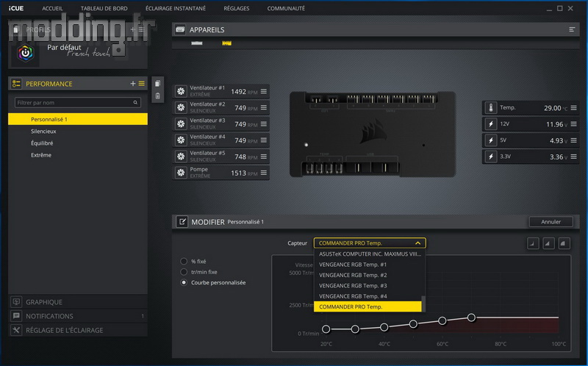Open the Ventilateur #1 options menu icon
Screen dimensions: 588x366
coord(264,91)
